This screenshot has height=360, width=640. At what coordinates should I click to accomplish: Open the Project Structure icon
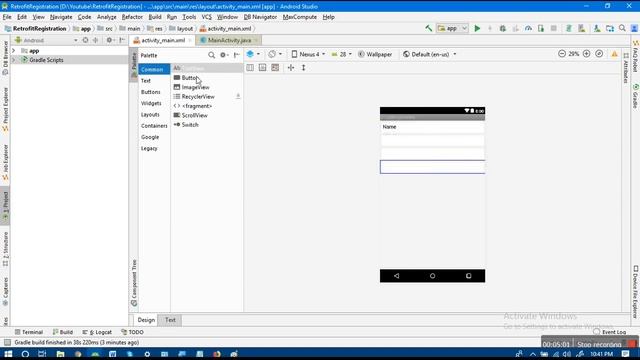click(x=610, y=28)
